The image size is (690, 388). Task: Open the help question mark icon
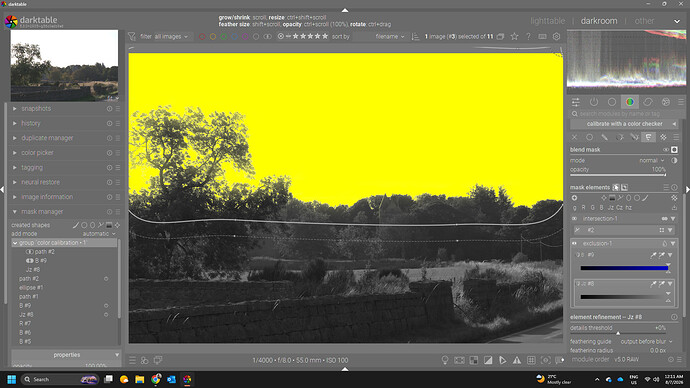click(x=529, y=37)
